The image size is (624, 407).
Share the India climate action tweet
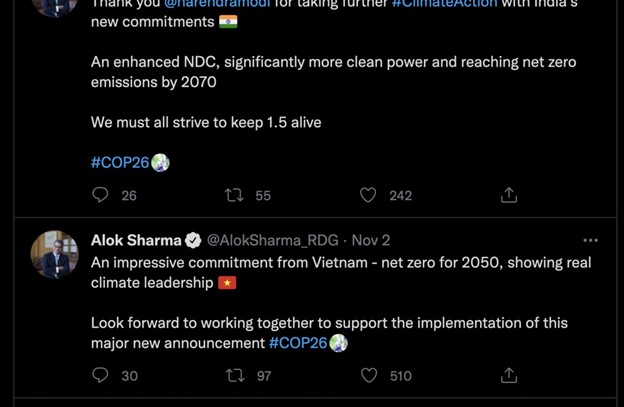[x=509, y=195]
